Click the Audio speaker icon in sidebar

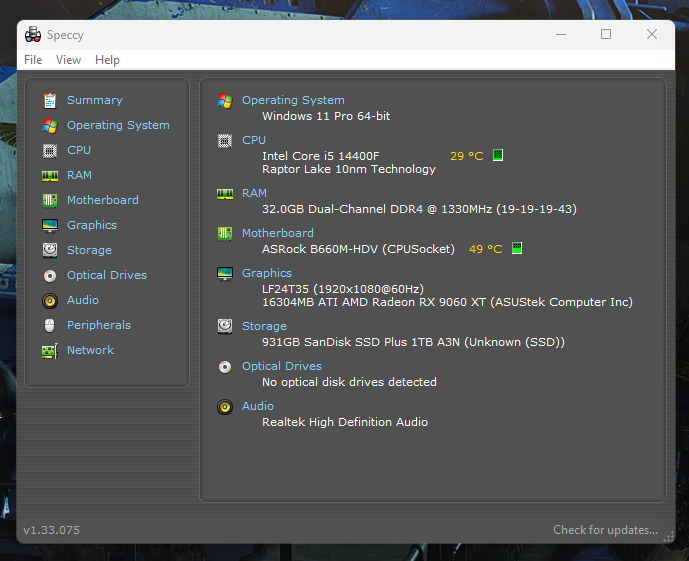pos(50,300)
